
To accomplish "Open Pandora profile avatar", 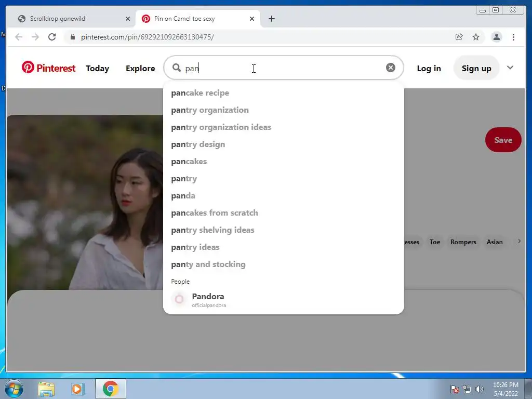I will (179, 299).
